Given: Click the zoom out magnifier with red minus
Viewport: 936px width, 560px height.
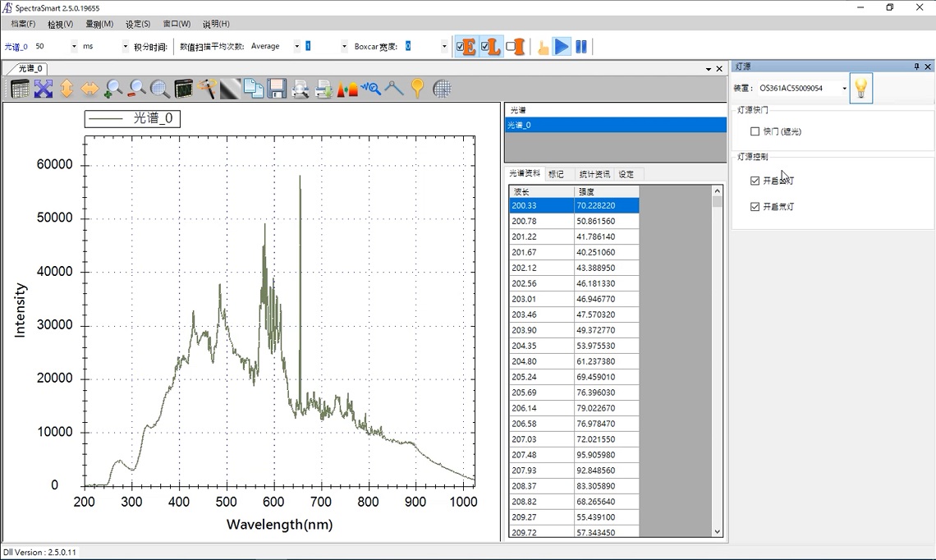Looking at the screenshot, I should (x=136, y=89).
